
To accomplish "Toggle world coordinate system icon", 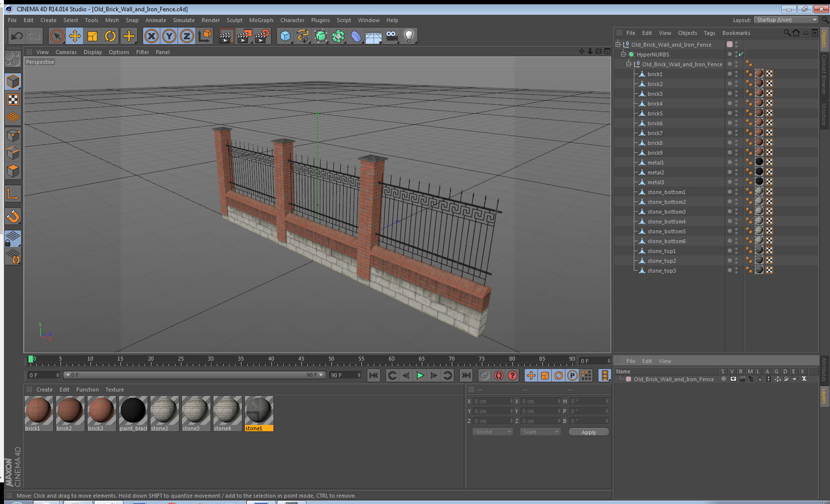I will point(205,36).
